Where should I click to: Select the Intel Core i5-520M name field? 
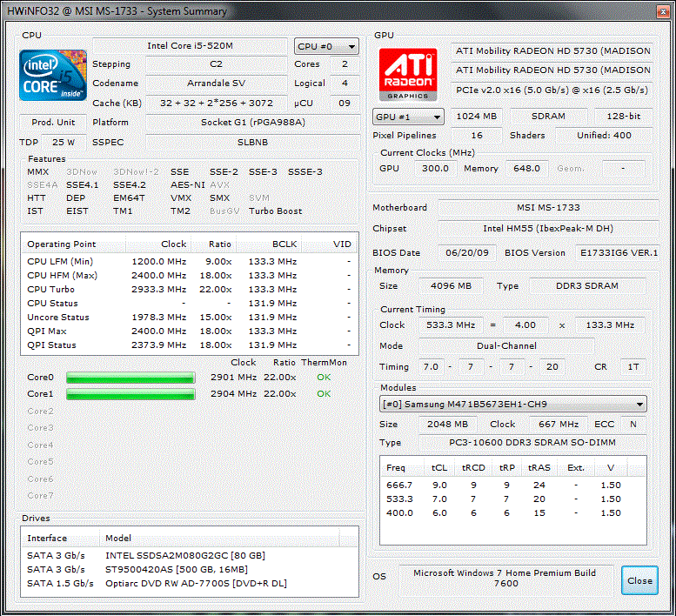[x=191, y=46]
